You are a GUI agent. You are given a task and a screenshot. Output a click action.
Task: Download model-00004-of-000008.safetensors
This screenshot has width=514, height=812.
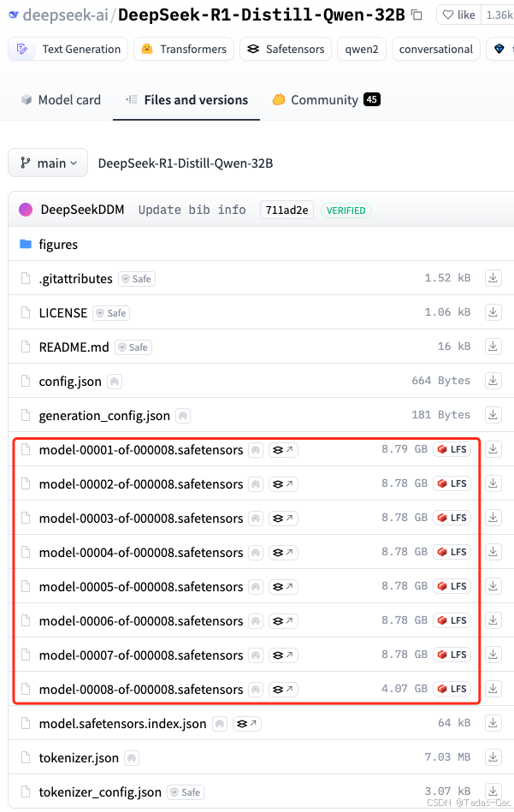493,552
